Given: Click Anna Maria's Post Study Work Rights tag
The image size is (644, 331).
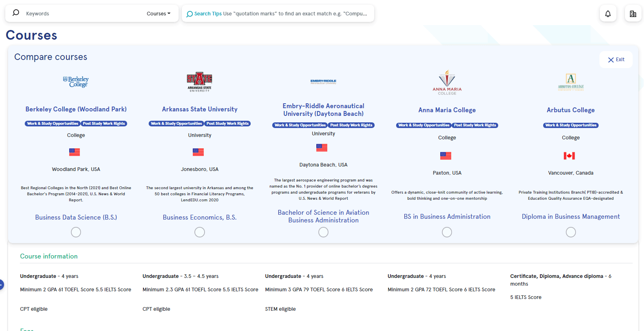Looking at the screenshot, I should (475, 125).
